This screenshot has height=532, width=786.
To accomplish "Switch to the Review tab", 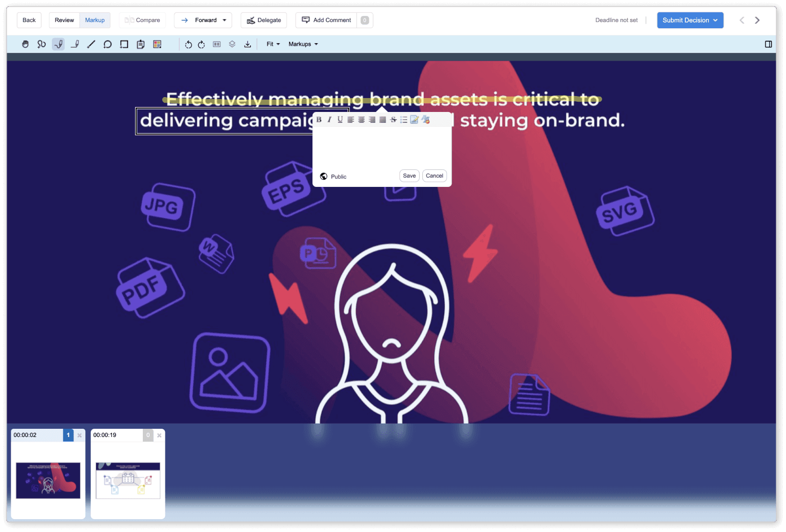I will click(64, 20).
